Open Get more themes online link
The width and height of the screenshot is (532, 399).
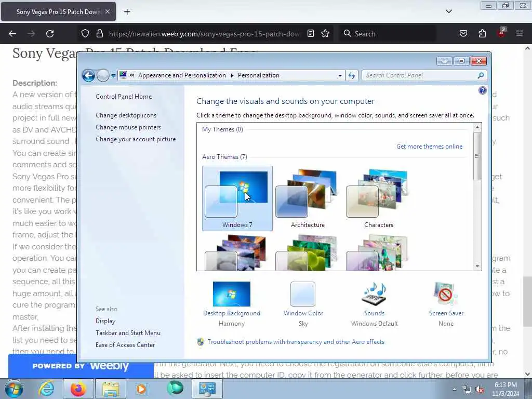click(x=429, y=147)
